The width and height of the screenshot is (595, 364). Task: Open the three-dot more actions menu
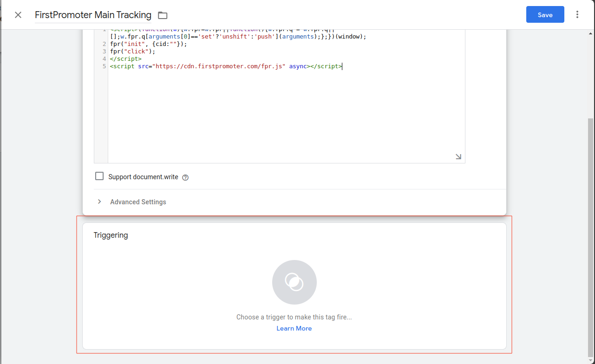(577, 15)
